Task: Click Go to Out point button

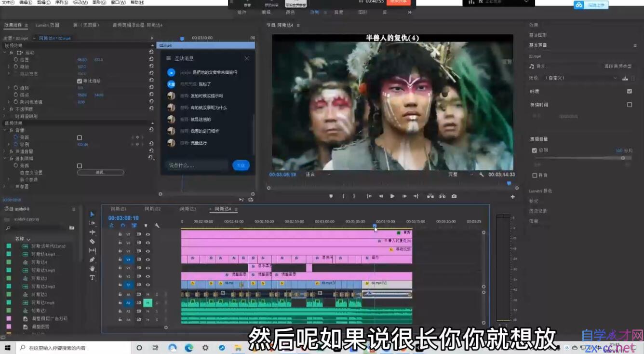Action: pos(416,196)
